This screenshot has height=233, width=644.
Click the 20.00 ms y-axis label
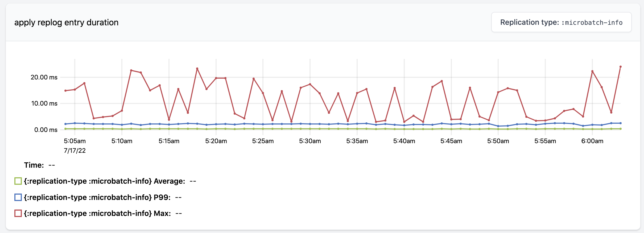pyautogui.click(x=44, y=77)
